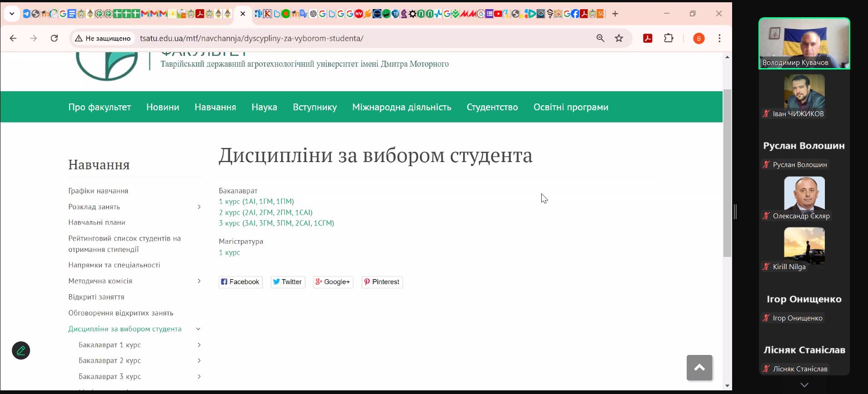
Task: Open the Extensions puzzle icon
Action: 668,38
